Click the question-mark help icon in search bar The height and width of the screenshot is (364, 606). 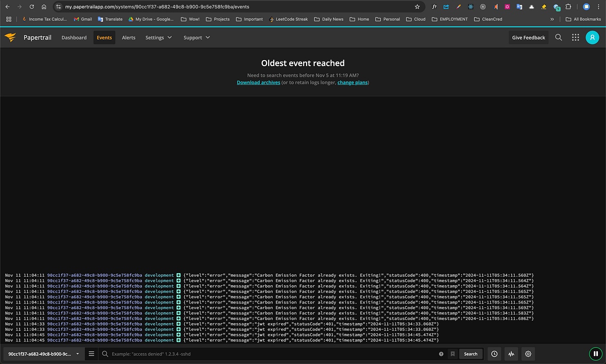click(441, 354)
